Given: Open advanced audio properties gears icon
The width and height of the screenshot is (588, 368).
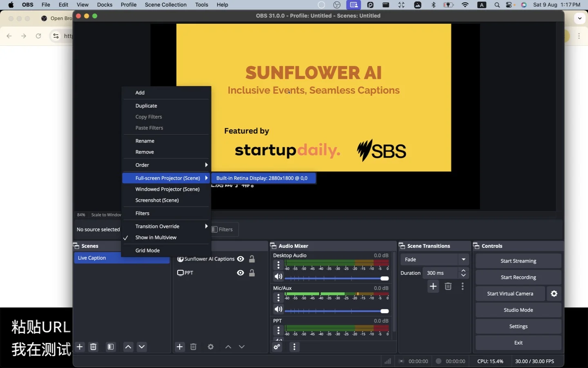Looking at the screenshot, I should click(277, 347).
